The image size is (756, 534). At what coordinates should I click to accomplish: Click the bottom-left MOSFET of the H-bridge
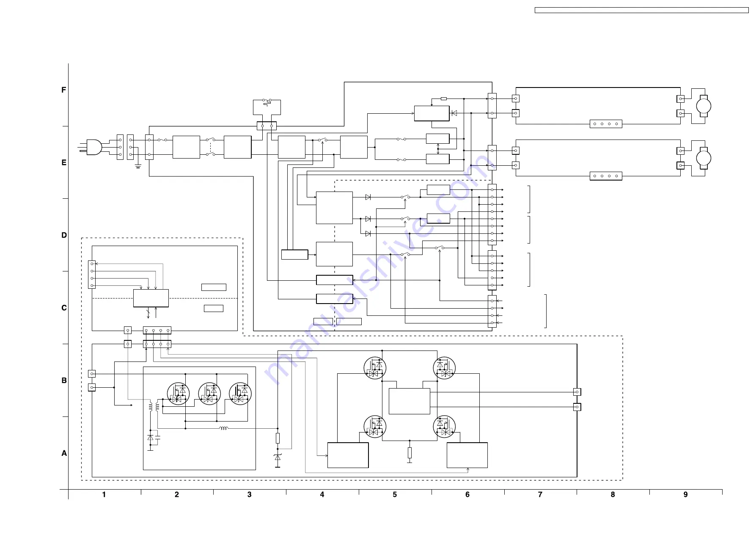coord(375,426)
